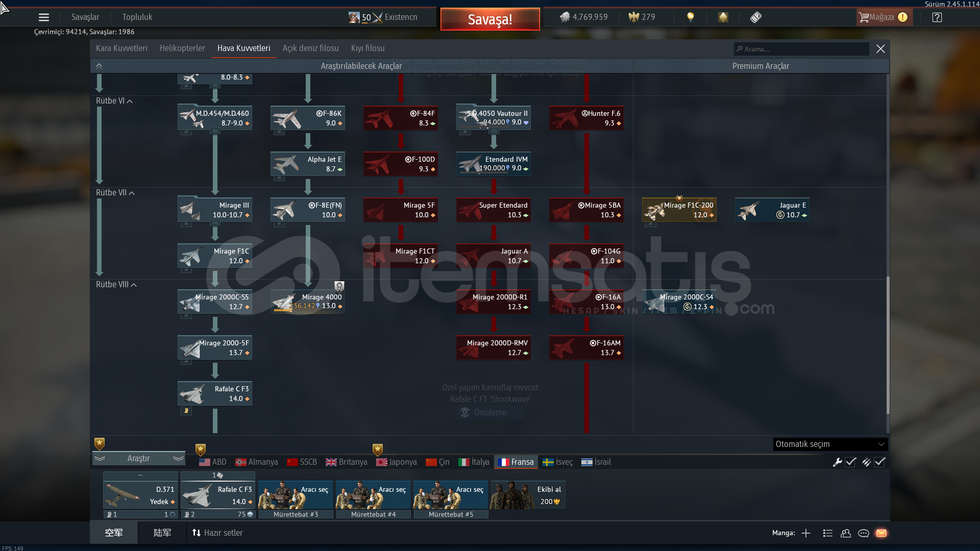Click the silver lions balance 4.769.959
Screen dimensions: 980x551
(584, 17)
